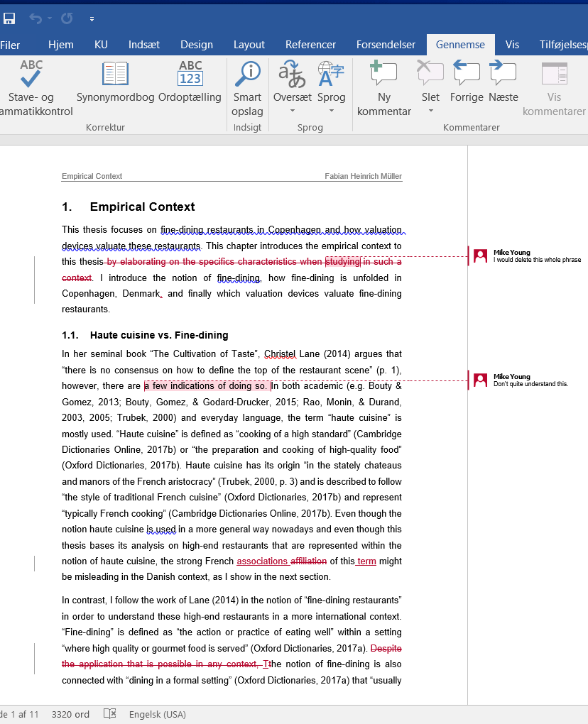
Task: Open the Synonymordbog thesaurus
Action: (116, 81)
